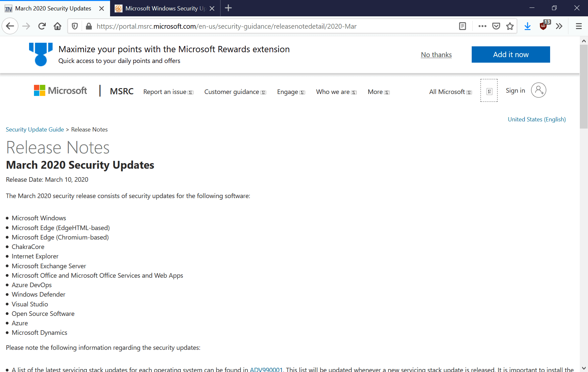Image resolution: width=588 pixels, height=372 pixels.
Task: Click the "Internet Explorer" list item
Action: pos(35,256)
